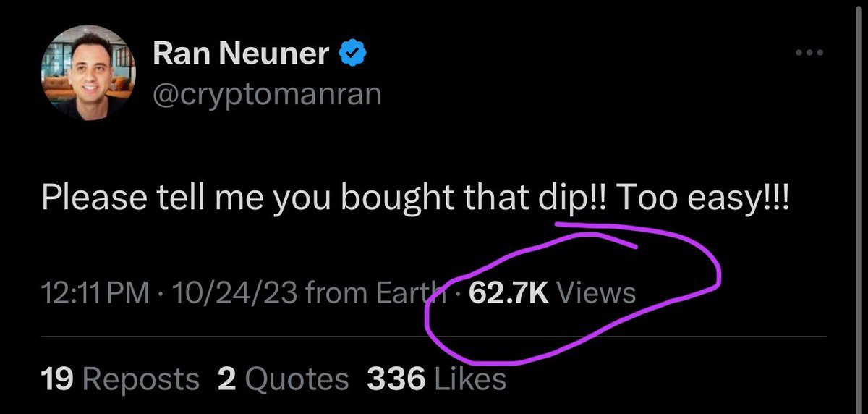The height and width of the screenshot is (414, 868).
Task: Open the @cryptomanran handle link
Action: 267,94
